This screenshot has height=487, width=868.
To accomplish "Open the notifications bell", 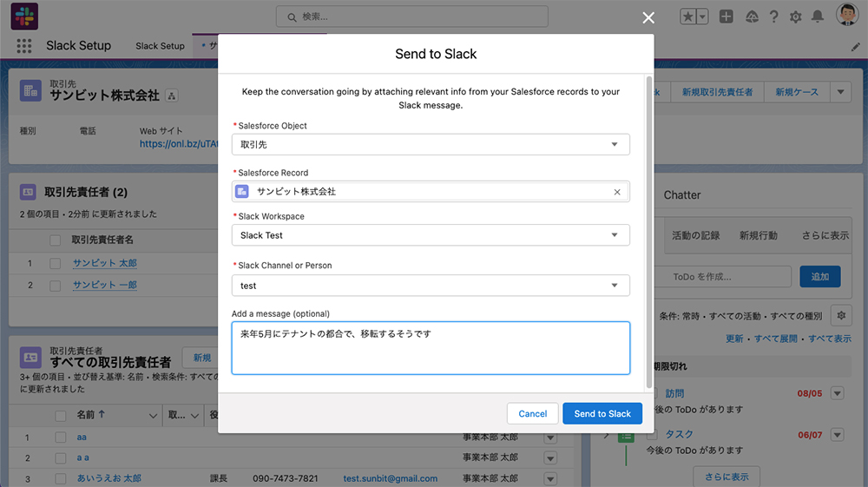I will (818, 17).
